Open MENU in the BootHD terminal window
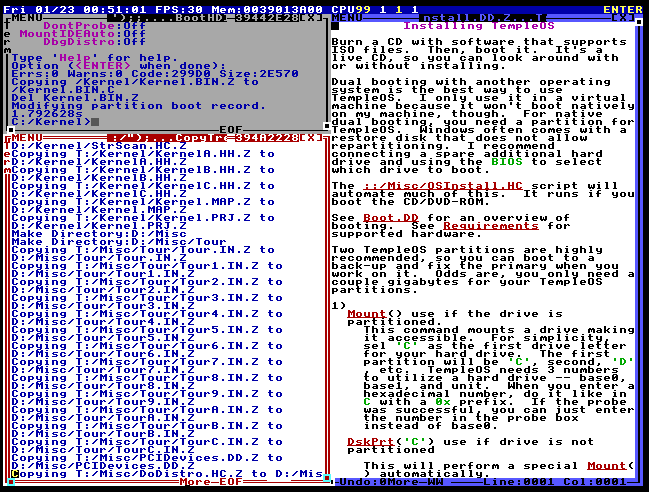Image resolution: width=649 pixels, height=492 pixels. click(27, 18)
